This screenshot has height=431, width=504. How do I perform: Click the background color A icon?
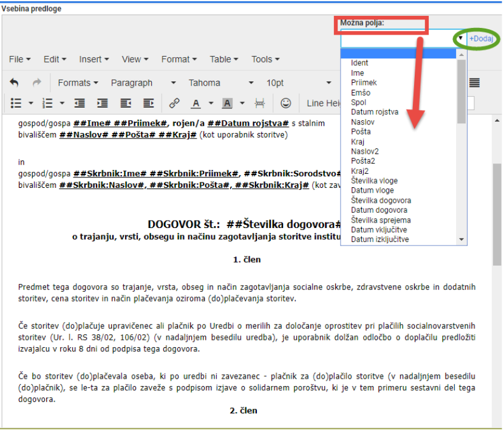(227, 103)
